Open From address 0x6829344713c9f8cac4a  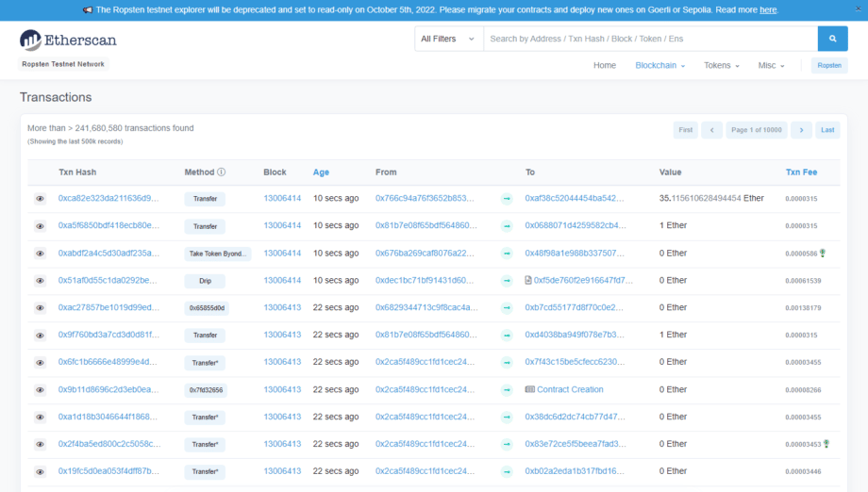(426, 307)
